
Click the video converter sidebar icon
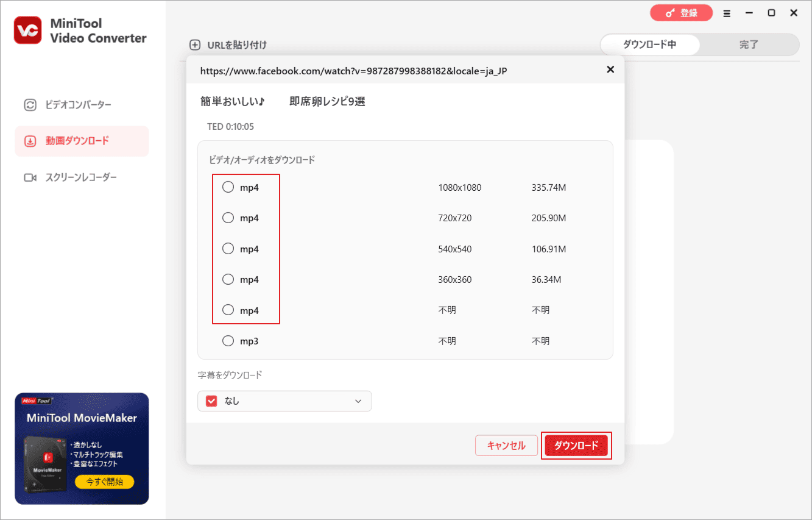pos(30,105)
